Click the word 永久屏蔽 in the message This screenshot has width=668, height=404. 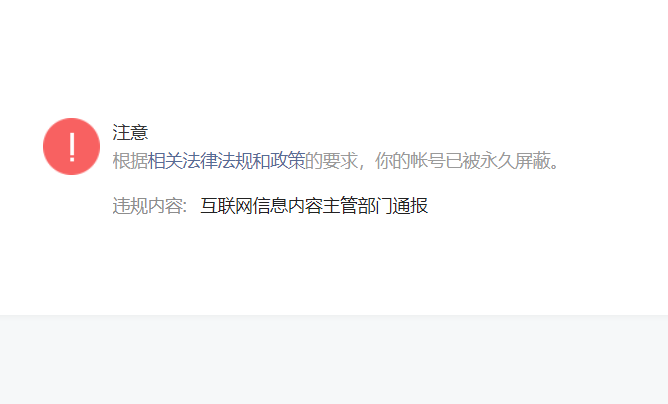click(x=515, y=161)
